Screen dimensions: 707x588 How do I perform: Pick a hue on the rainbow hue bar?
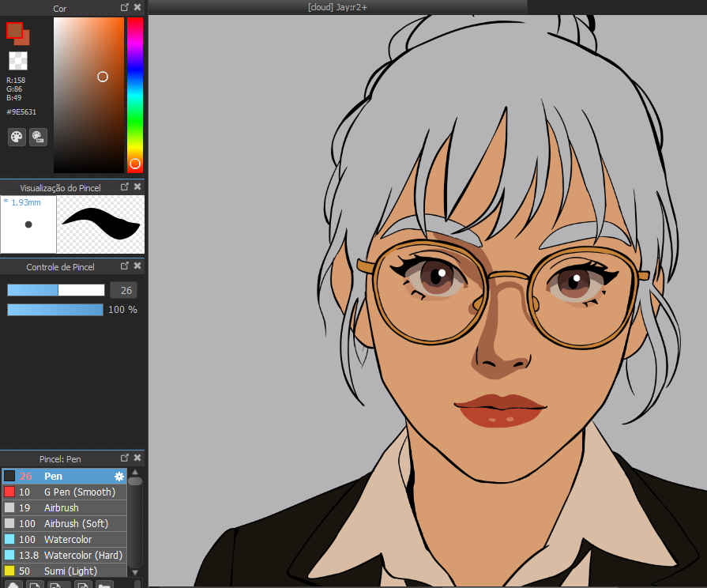click(135, 95)
